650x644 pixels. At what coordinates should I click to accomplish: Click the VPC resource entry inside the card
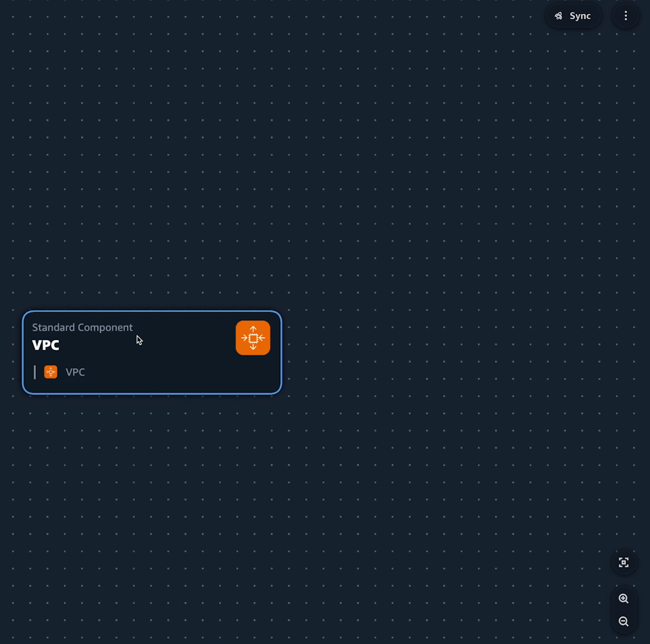click(75, 372)
